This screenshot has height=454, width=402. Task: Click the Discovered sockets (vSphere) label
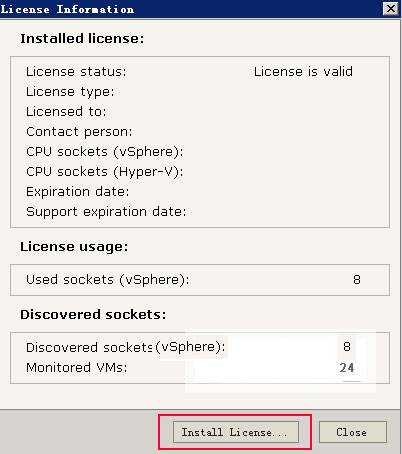click(x=126, y=347)
